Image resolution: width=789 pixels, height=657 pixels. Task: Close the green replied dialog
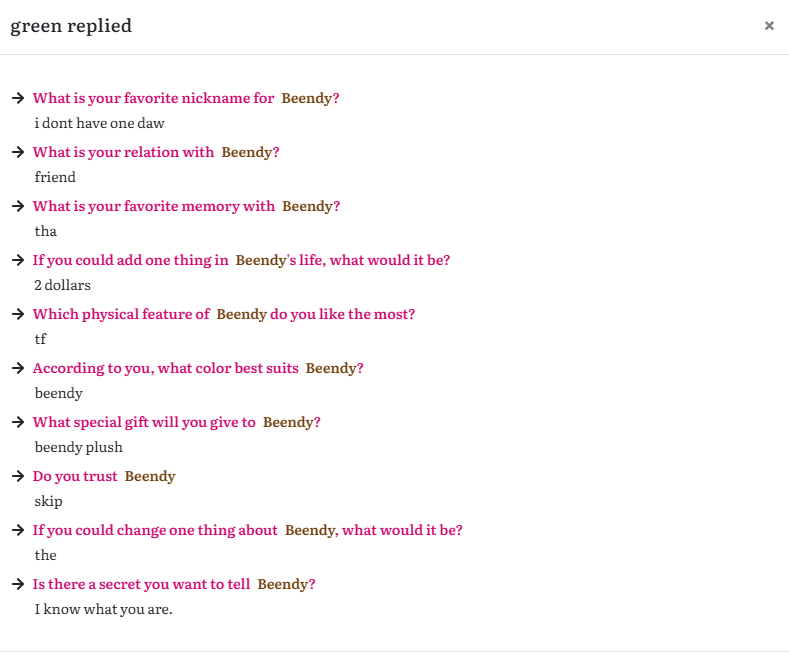click(x=769, y=26)
